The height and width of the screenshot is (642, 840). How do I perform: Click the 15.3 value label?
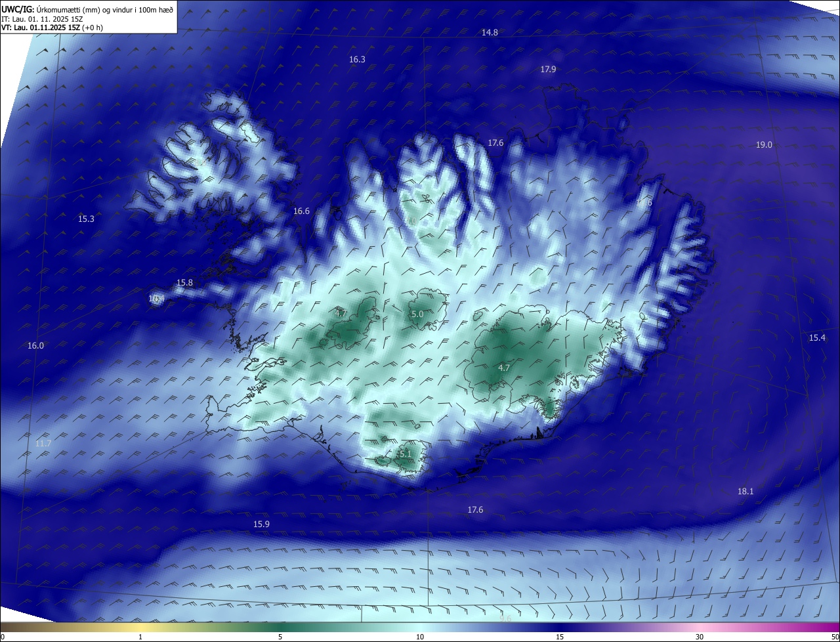point(86,219)
